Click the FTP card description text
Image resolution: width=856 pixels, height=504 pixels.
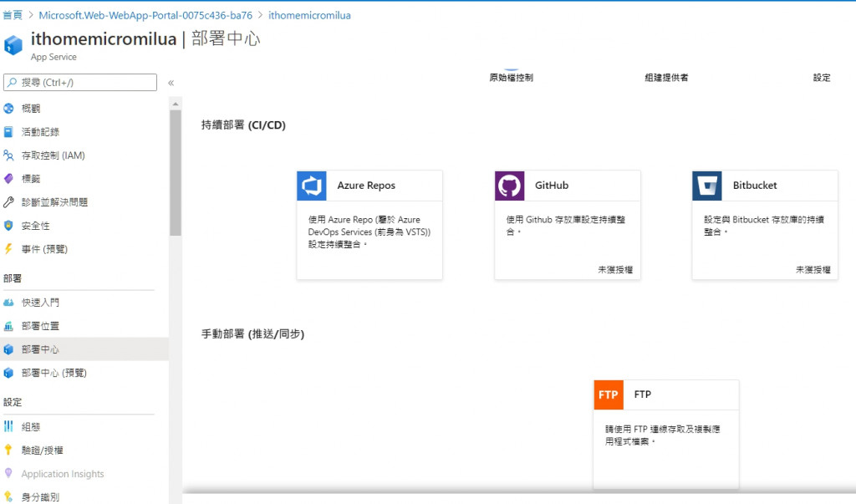click(663, 435)
